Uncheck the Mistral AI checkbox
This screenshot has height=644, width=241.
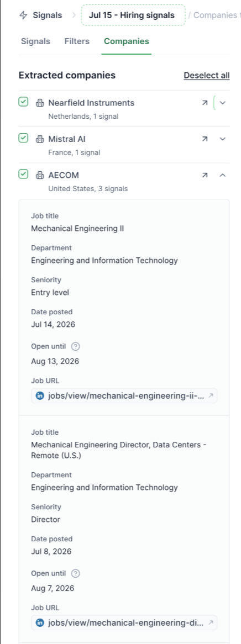[23, 138]
